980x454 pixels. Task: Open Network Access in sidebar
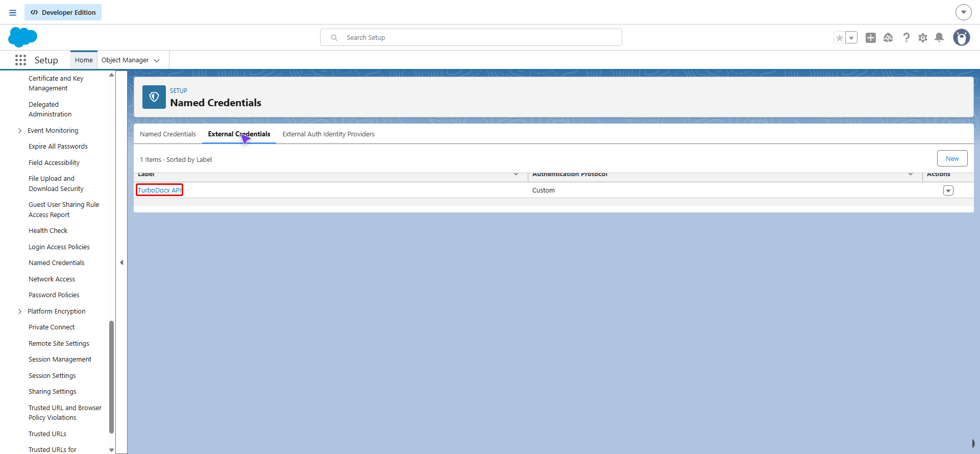[x=52, y=279]
